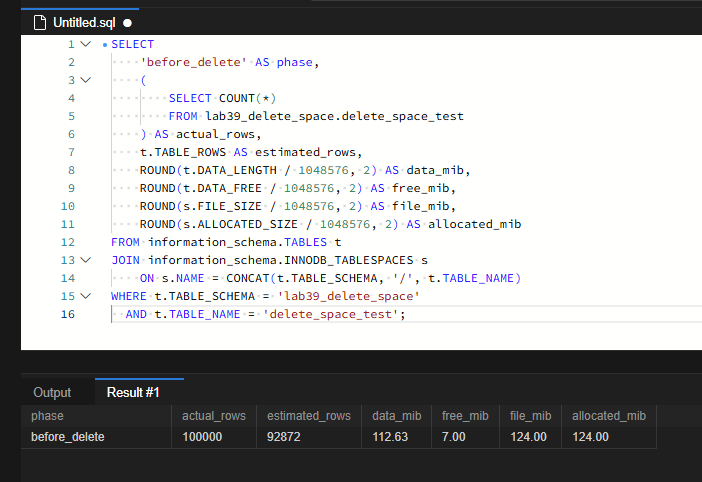Click information_schema.TABLES on line 12

point(237,242)
